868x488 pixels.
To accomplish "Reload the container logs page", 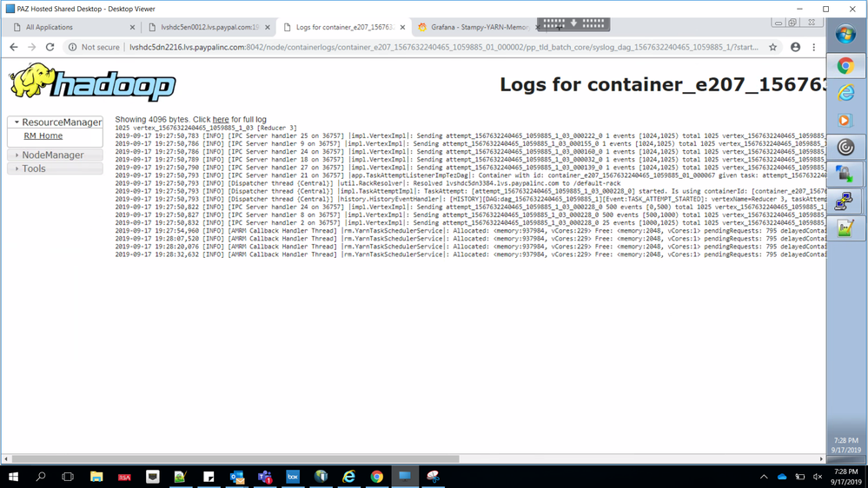I will point(50,47).
